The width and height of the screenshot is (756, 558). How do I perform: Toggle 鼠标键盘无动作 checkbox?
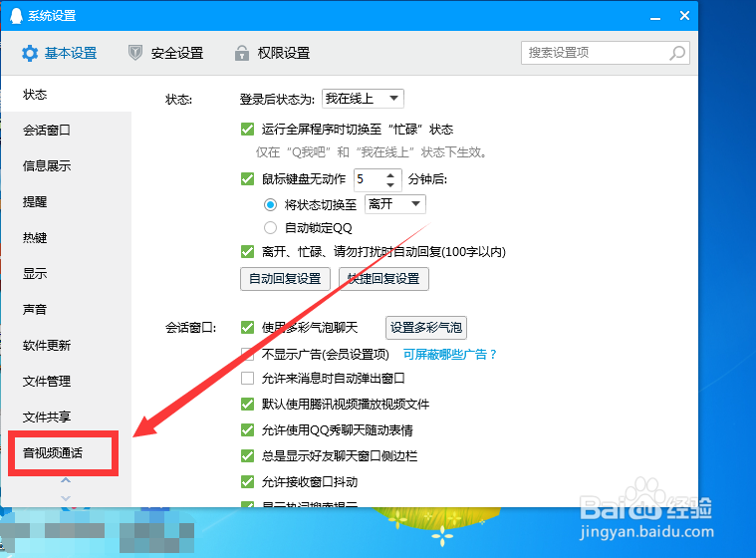point(247,179)
